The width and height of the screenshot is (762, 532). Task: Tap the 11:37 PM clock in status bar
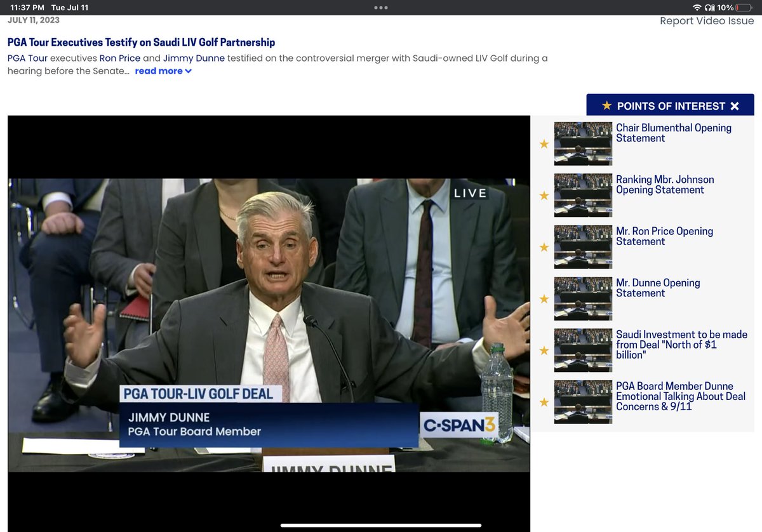point(27,8)
